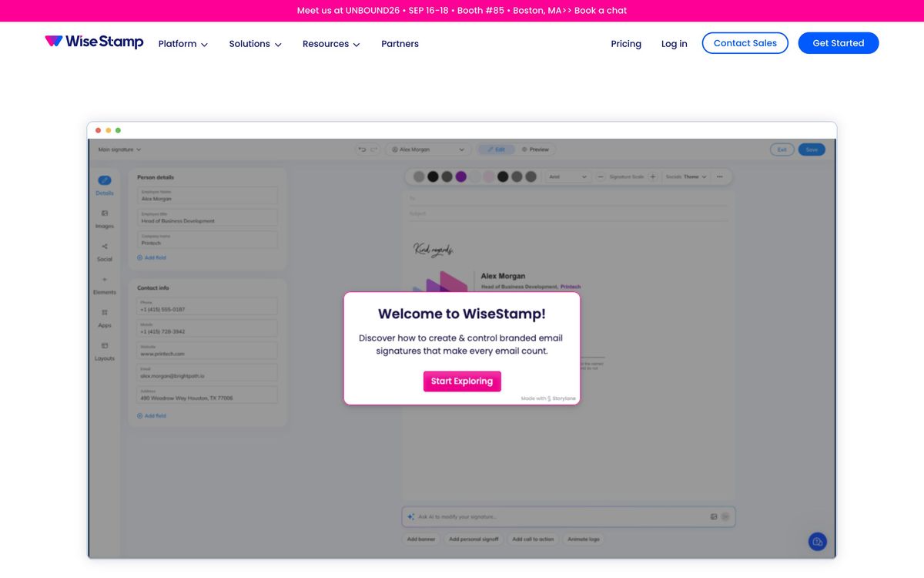Click the Exit button in editor
Image resolution: width=924 pixels, height=578 pixels.
tap(782, 150)
